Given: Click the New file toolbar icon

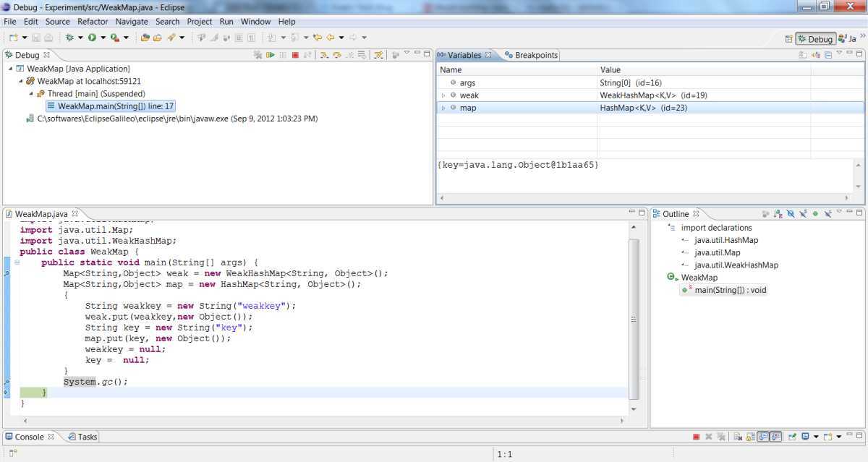Looking at the screenshot, I should pos(13,38).
